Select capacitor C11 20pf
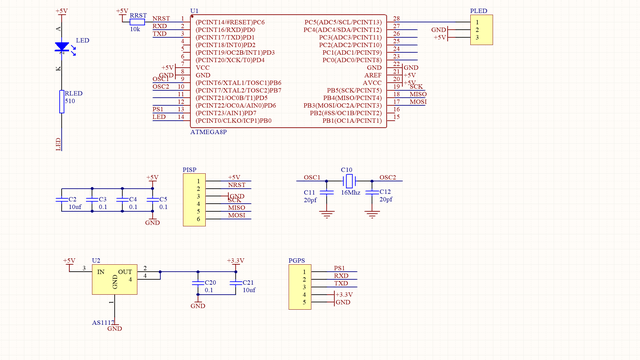 327,192
